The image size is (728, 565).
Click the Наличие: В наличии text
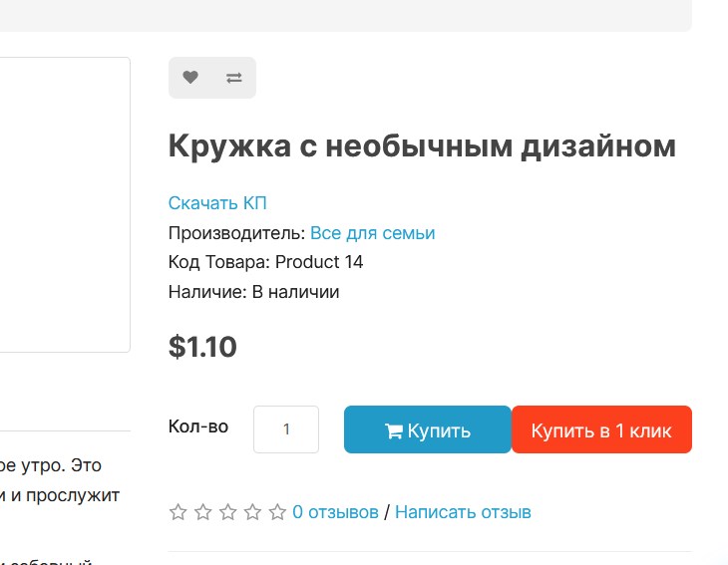253,292
